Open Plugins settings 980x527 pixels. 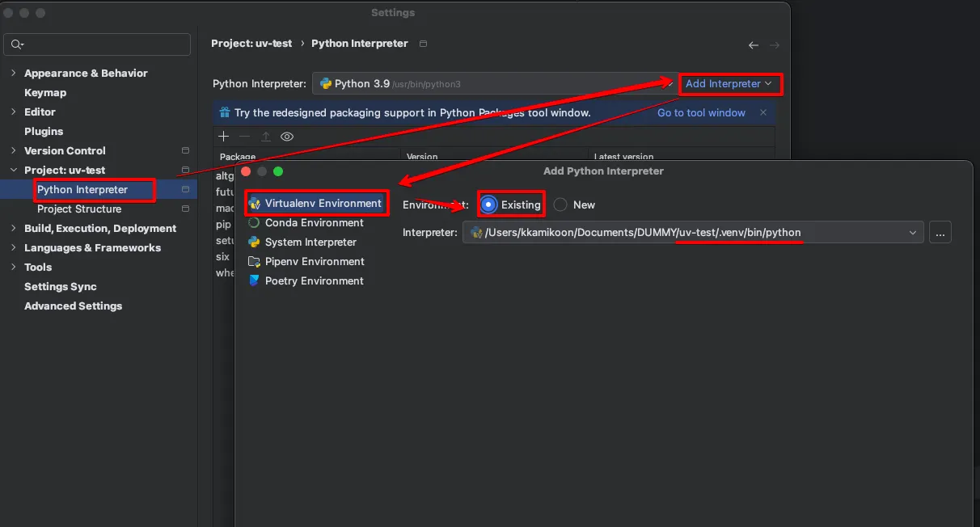(44, 131)
